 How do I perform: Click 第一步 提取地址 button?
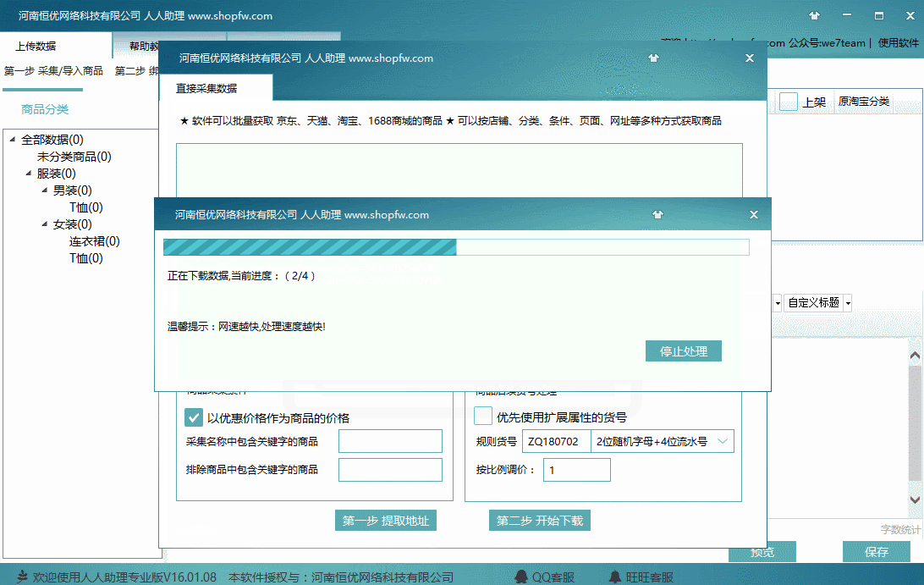coord(386,520)
